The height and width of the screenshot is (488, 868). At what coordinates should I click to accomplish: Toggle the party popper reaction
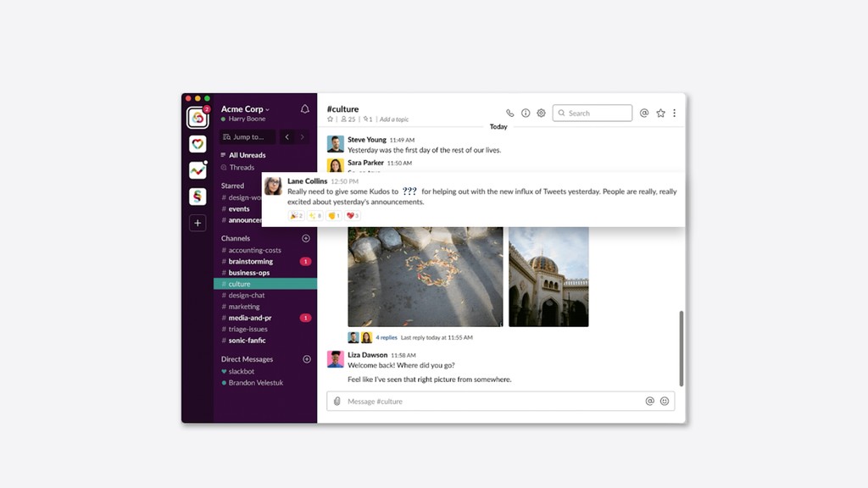click(x=296, y=216)
